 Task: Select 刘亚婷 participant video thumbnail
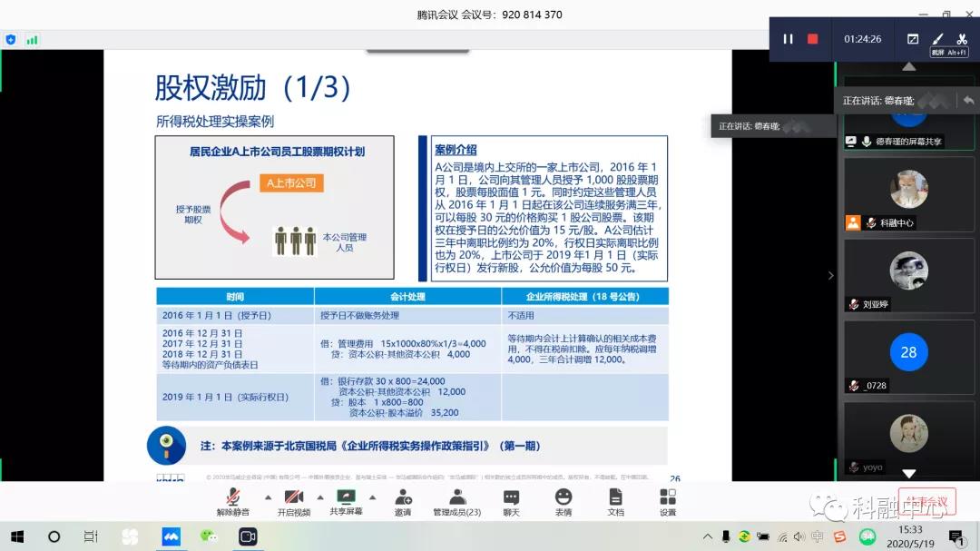(908, 272)
